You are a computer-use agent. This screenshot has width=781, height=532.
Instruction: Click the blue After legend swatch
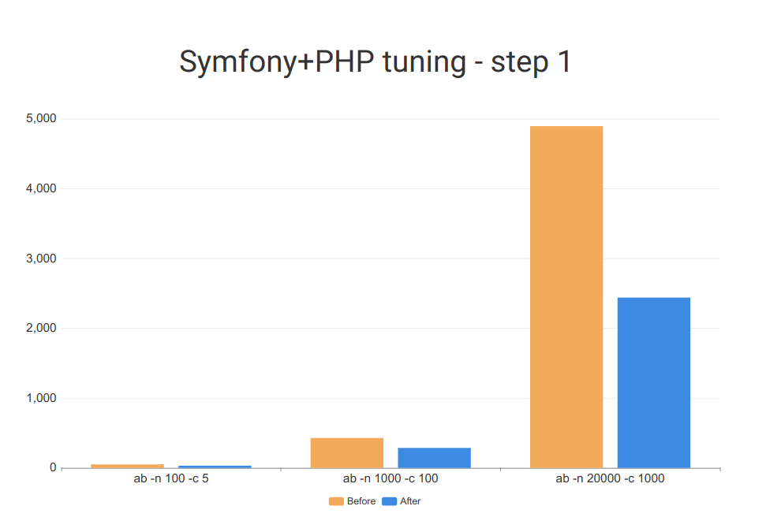pos(389,501)
